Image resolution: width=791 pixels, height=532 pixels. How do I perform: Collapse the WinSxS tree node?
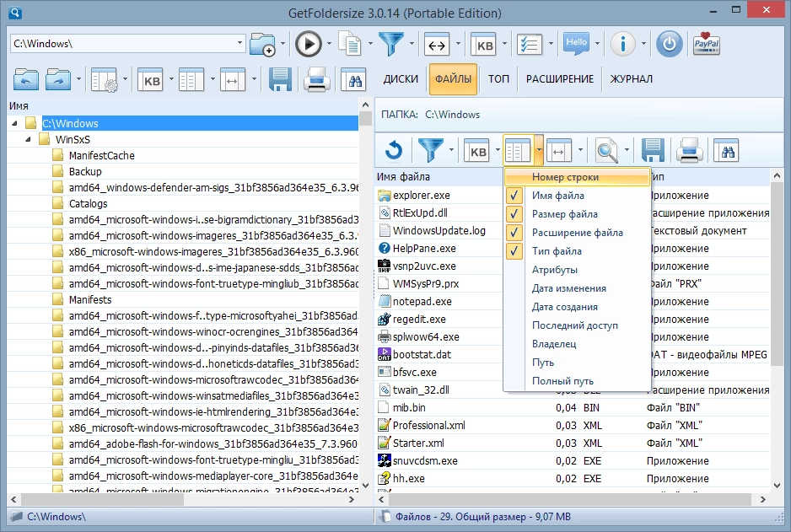point(29,139)
